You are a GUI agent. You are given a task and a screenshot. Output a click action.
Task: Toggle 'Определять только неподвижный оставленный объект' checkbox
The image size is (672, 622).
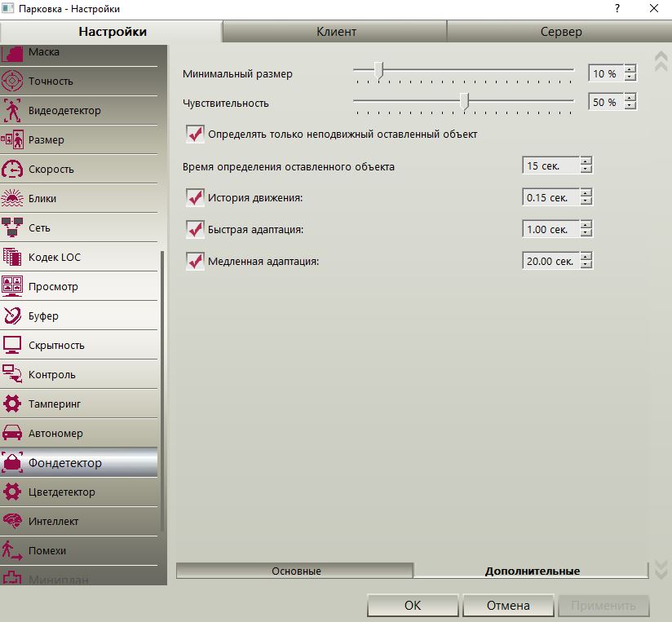pos(195,134)
